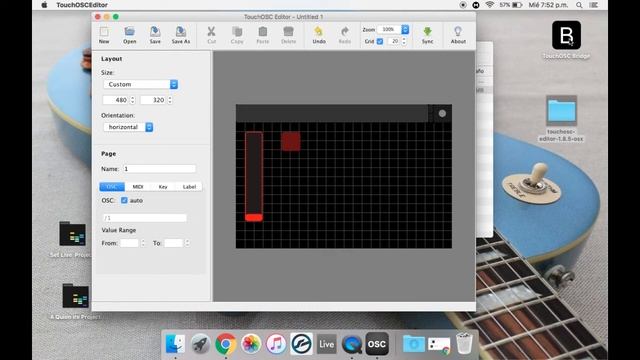Open Launchpad rocket icon in Dock
The image size is (640, 360).
pos(200,344)
